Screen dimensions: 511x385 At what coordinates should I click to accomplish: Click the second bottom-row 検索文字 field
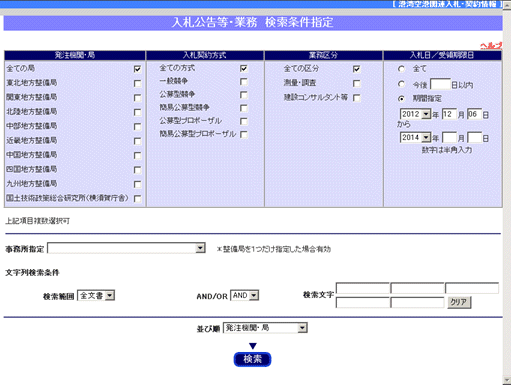(417, 302)
